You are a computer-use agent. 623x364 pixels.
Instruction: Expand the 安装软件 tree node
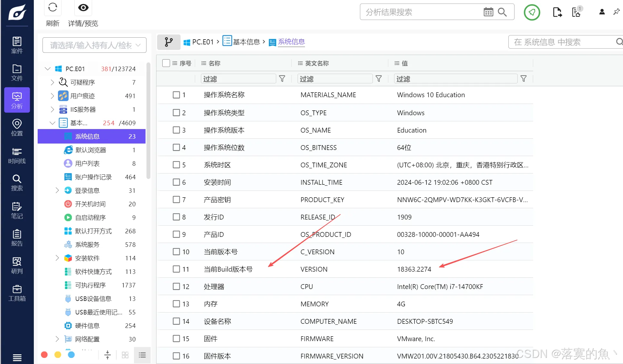(x=57, y=258)
